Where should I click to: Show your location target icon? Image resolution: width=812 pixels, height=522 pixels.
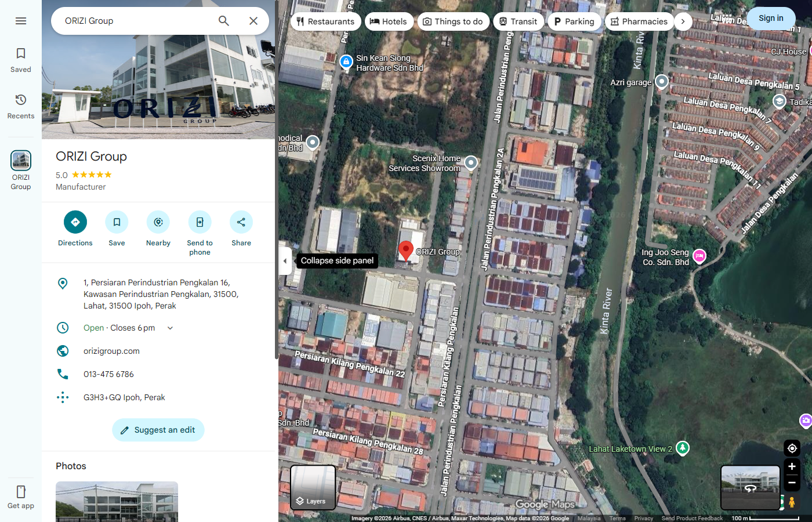(x=792, y=448)
